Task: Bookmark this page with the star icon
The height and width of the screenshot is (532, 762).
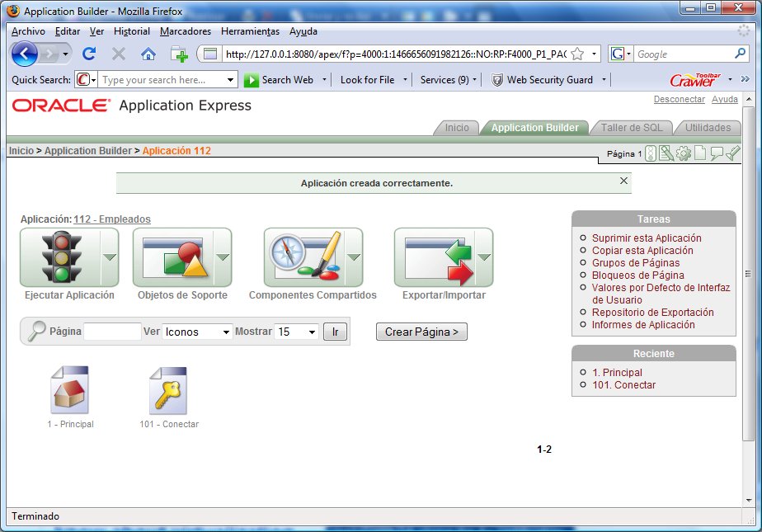Action: coord(577,54)
